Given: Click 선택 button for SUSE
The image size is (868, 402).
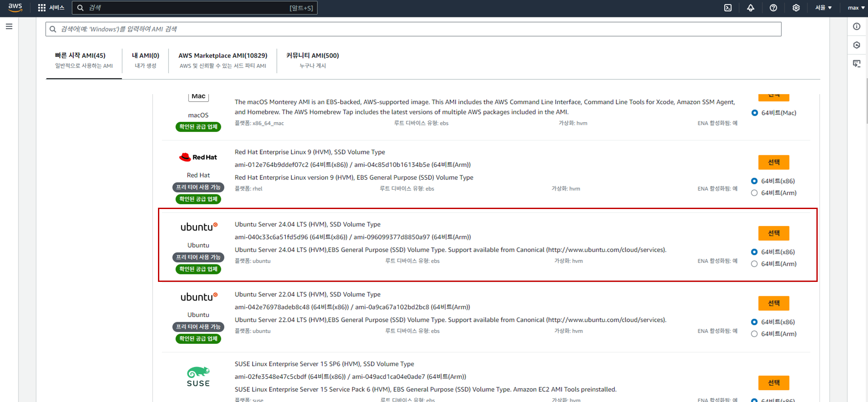Looking at the screenshot, I should click(x=774, y=383).
